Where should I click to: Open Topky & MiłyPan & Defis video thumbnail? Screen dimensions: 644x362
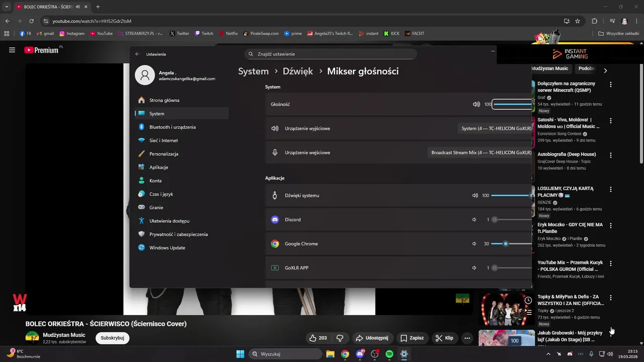[507, 309]
